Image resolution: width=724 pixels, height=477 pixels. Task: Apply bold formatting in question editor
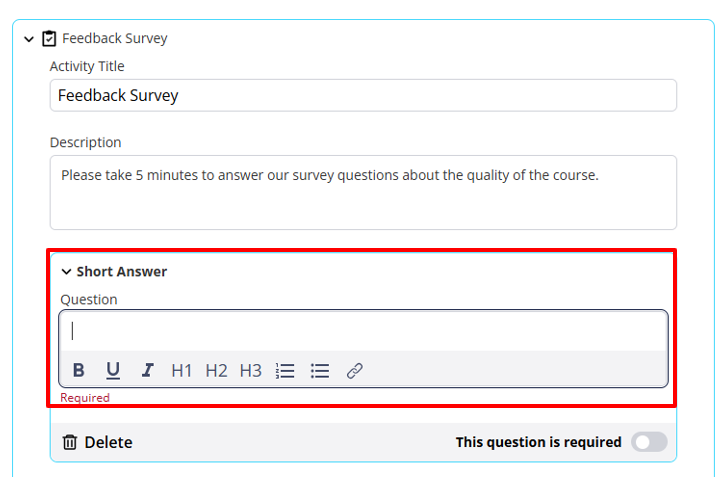78,370
